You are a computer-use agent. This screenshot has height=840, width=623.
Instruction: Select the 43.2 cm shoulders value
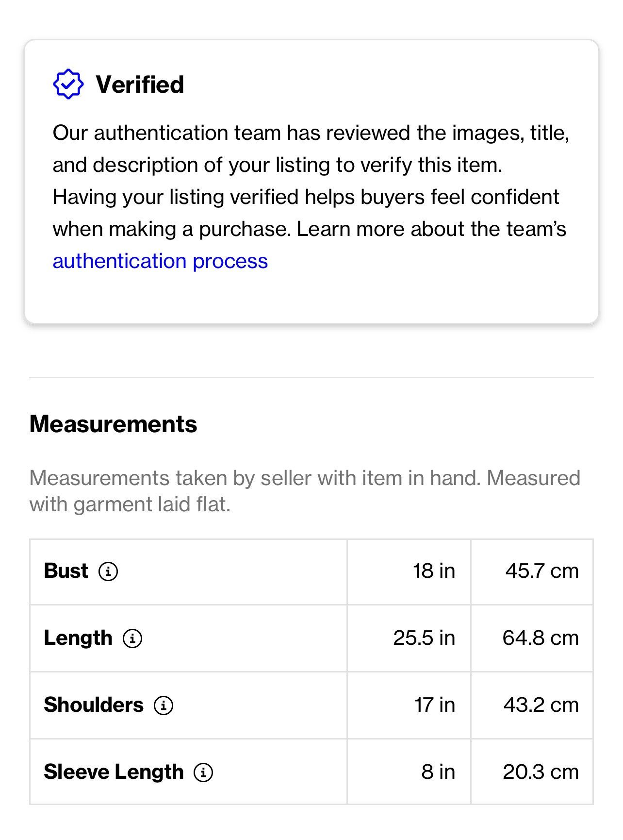click(541, 705)
